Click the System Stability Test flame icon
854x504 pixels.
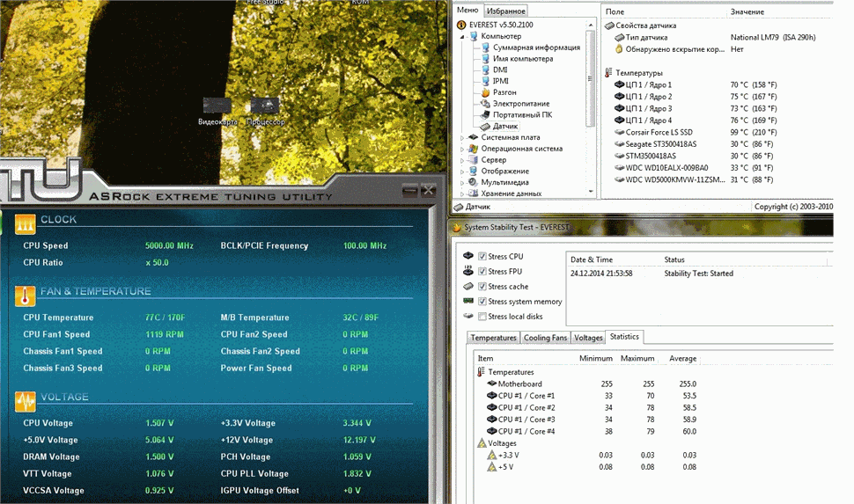[456, 228]
